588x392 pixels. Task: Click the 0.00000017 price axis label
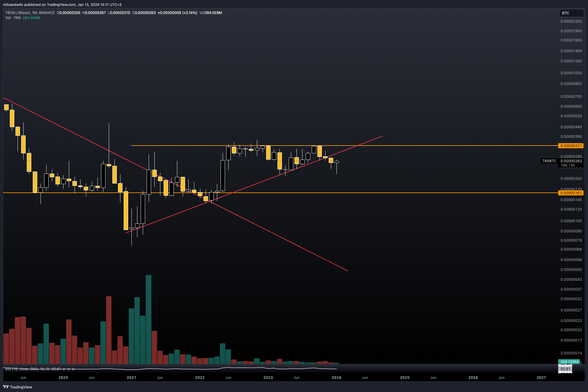[571, 340]
